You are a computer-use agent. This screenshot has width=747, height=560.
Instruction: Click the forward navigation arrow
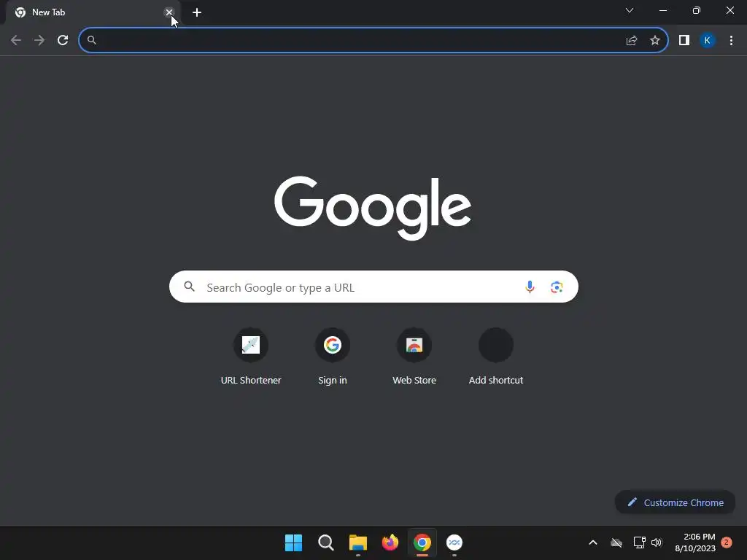pyautogui.click(x=39, y=41)
